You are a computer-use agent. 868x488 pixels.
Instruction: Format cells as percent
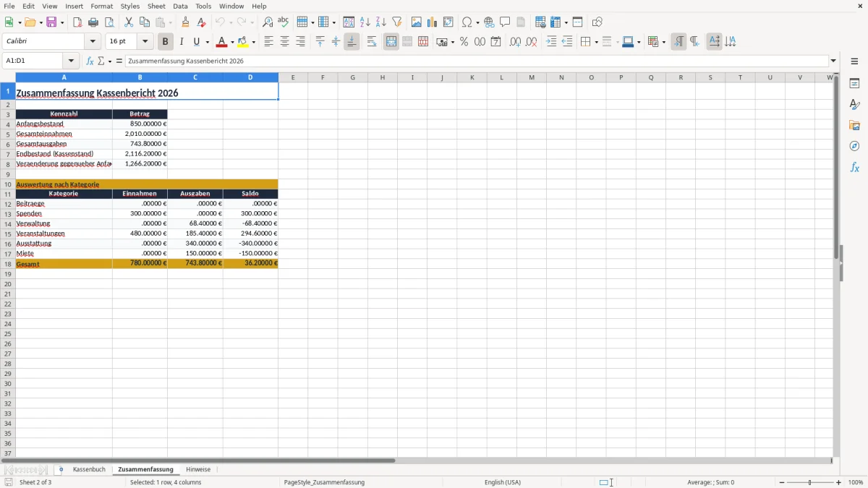pos(464,42)
